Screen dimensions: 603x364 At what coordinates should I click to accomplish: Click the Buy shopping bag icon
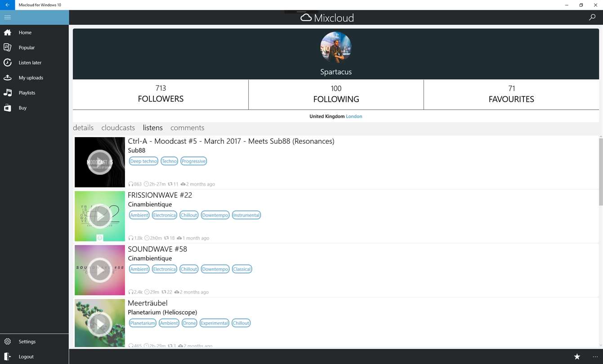pos(7,108)
